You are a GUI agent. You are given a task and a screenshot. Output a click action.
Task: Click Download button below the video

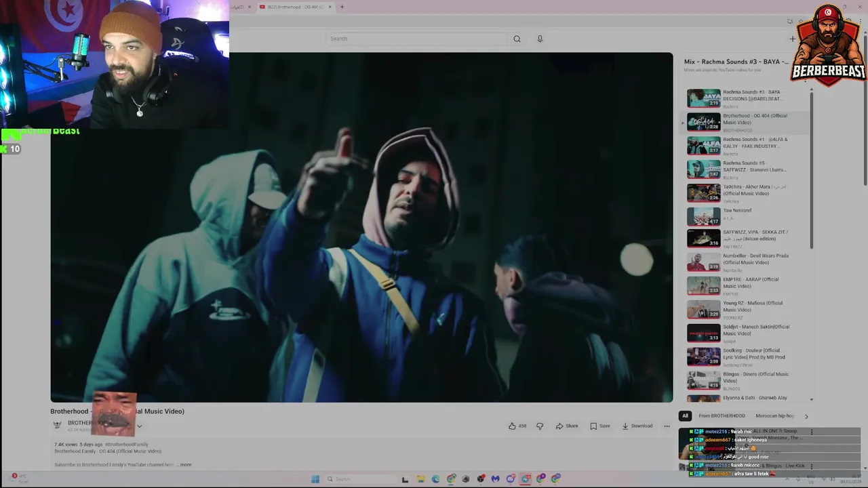coord(637,426)
